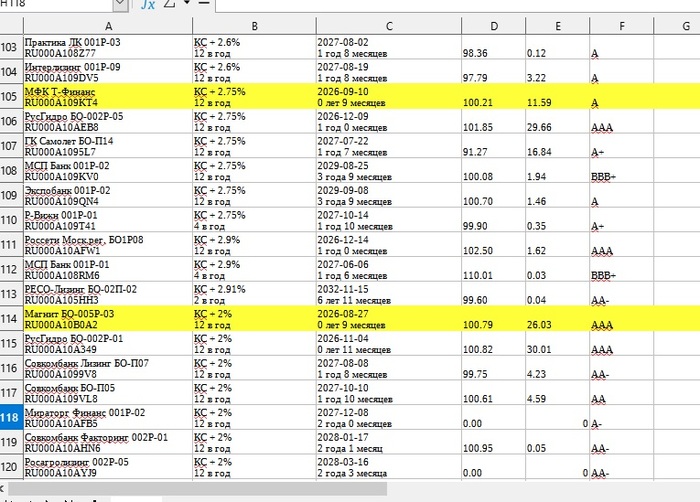Select column A by its header
The height and width of the screenshot is (502, 700).
pyautogui.click(x=107, y=24)
